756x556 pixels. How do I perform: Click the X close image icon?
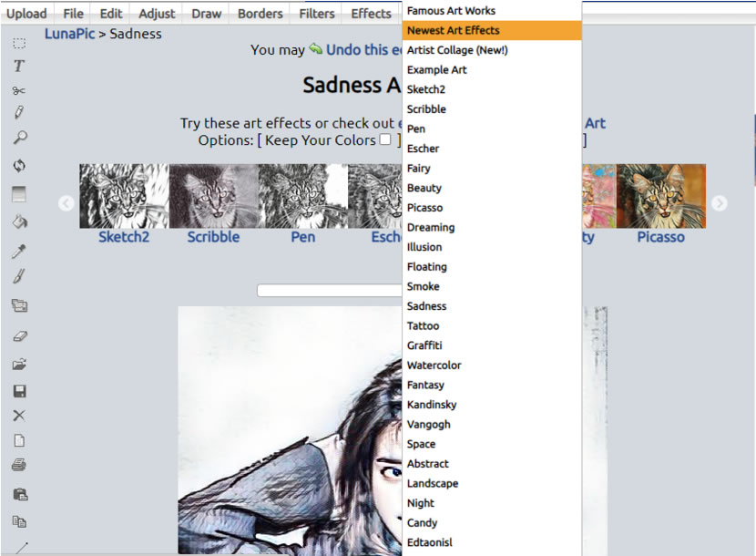pos(19,416)
